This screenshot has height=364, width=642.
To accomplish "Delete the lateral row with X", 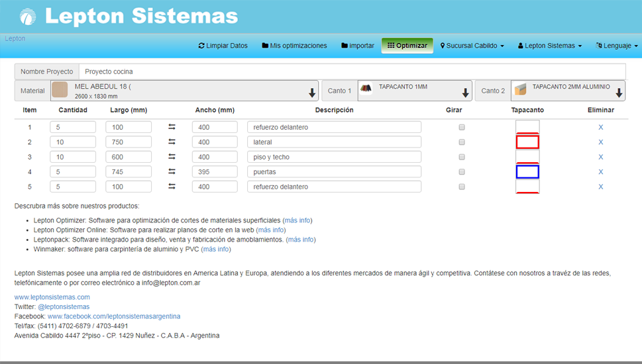I will [x=601, y=142].
